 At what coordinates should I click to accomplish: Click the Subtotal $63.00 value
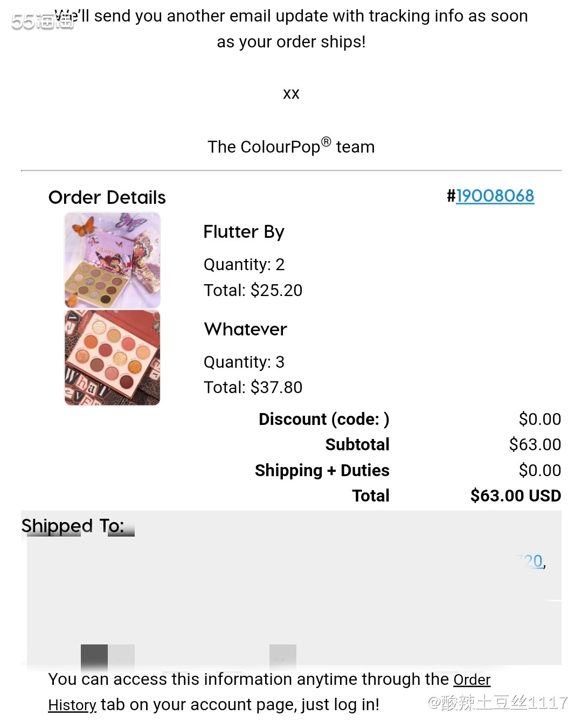[x=535, y=444]
